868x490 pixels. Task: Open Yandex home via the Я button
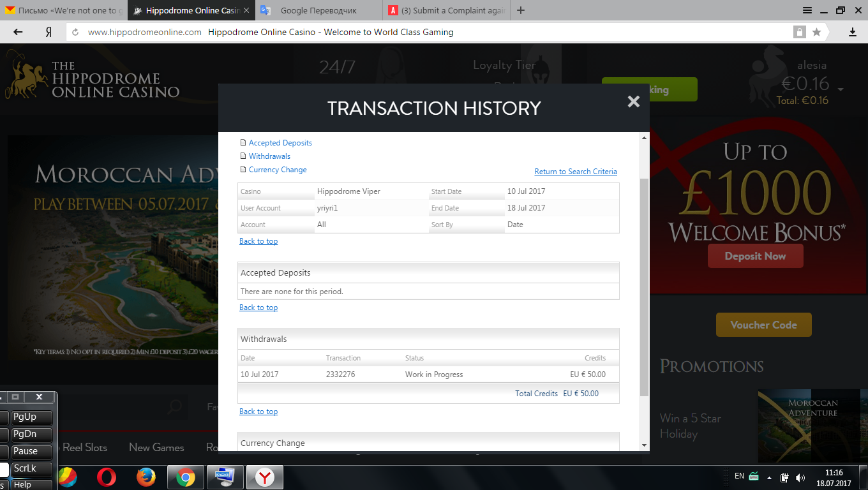point(49,32)
